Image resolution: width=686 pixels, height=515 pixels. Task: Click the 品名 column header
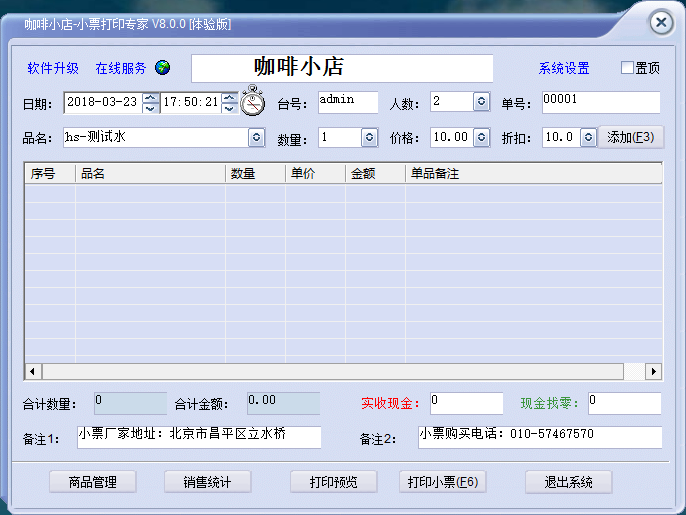pyautogui.click(x=150, y=174)
